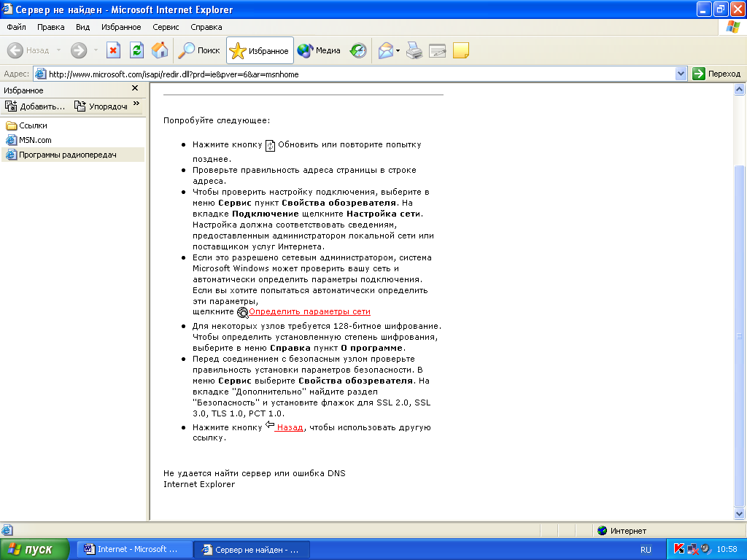Open the MSN.com favorite
747x560 pixels.
28,140
